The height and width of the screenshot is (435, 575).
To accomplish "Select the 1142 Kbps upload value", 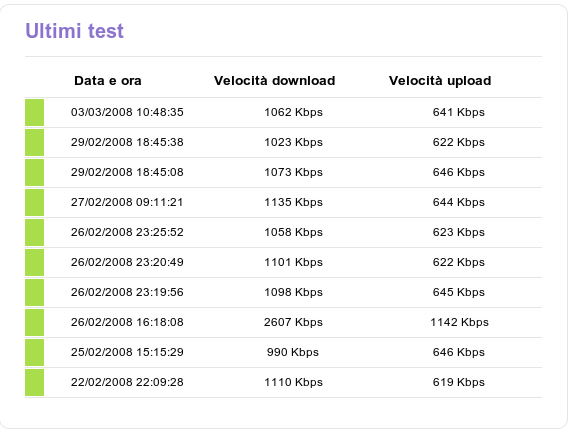I will coord(459,322).
